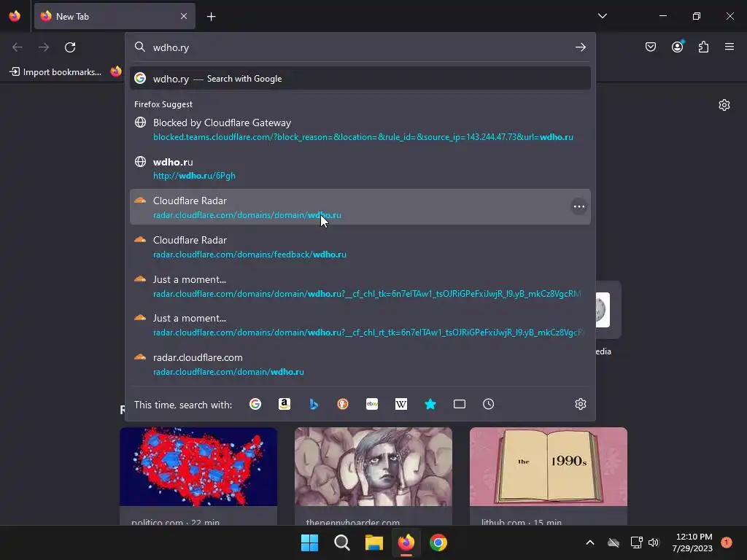
Task: Open thepennyhoarder.com story thumbnail
Action: [x=373, y=467]
